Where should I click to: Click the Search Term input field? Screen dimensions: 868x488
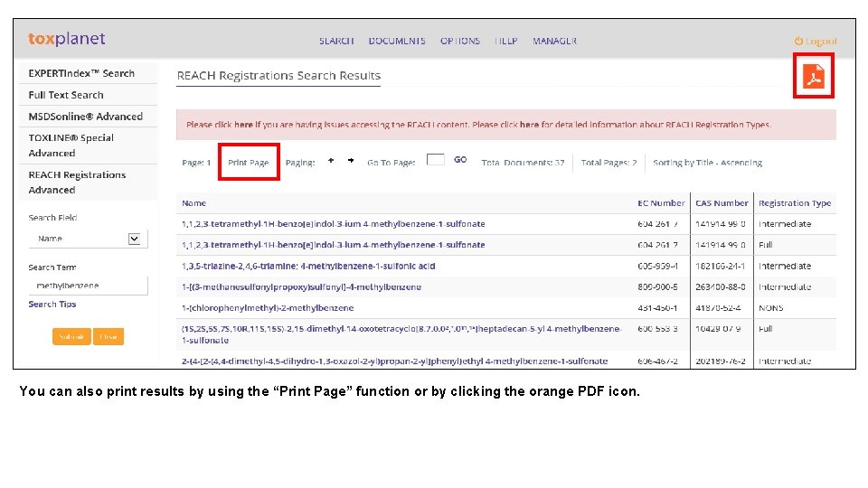coord(88,286)
